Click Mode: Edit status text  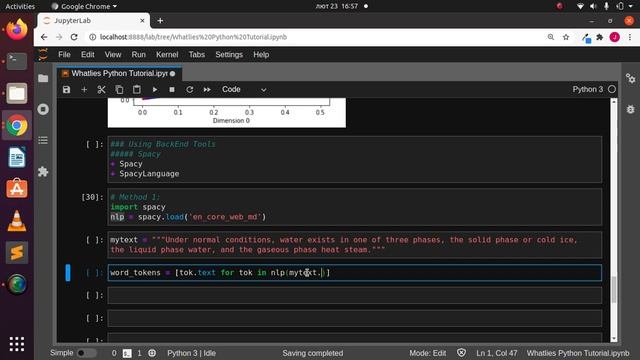[427, 353]
